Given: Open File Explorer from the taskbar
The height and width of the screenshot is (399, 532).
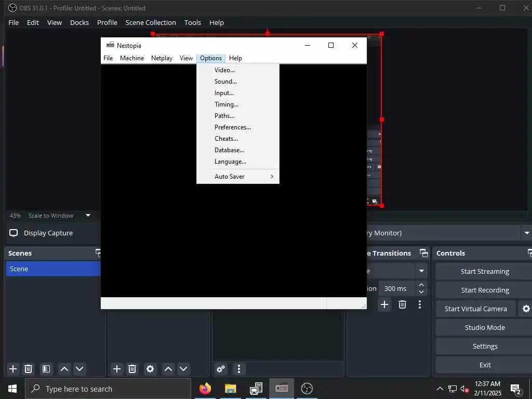Looking at the screenshot, I should (230, 389).
